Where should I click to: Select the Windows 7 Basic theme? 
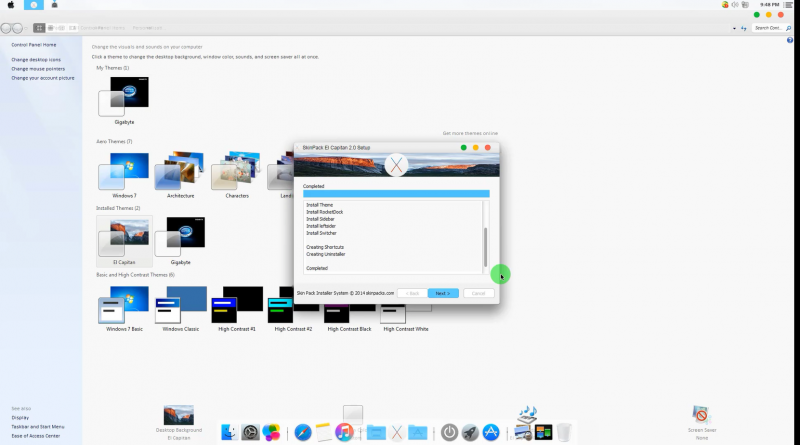point(124,308)
